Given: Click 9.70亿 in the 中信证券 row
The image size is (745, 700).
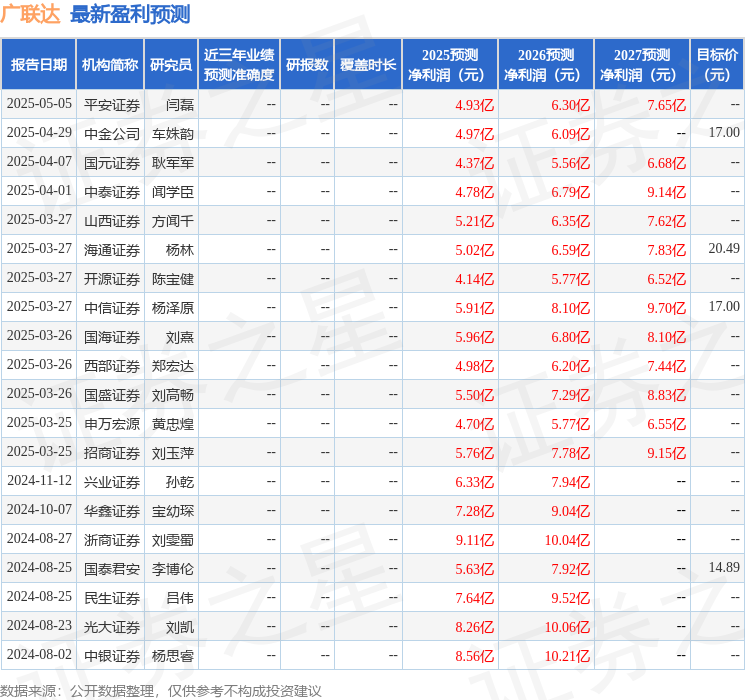Looking at the screenshot, I should (667, 308).
